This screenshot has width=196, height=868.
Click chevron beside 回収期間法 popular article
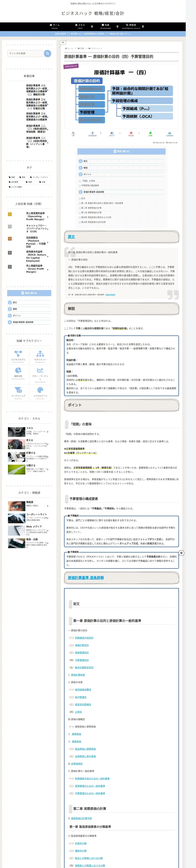(48, 242)
